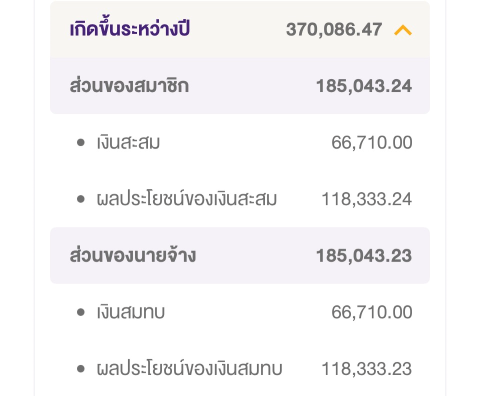480x396 pixels.
Task: Click the amount 118,333.23
Action: click(367, 369)
